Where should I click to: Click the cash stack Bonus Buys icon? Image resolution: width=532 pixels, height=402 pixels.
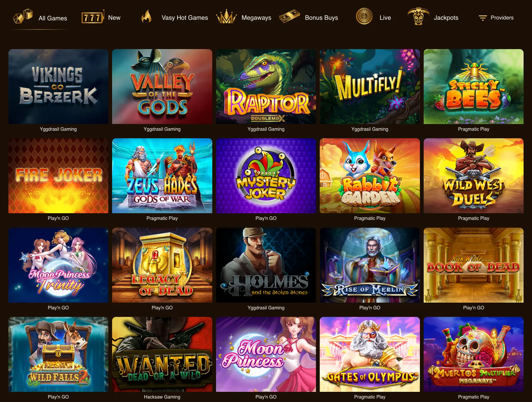pyautogui.click(x=289, y=16)
